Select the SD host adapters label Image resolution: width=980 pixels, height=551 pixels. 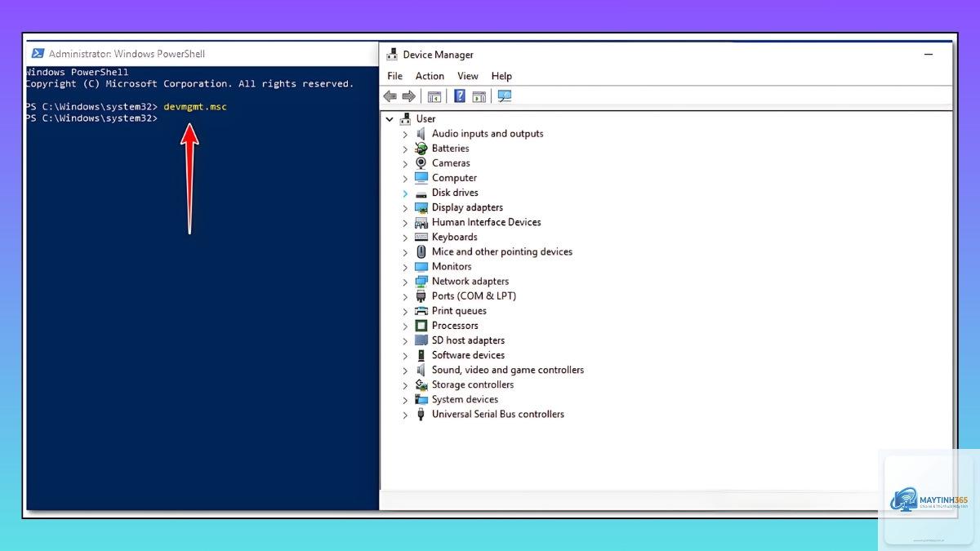tap(468, 340)
